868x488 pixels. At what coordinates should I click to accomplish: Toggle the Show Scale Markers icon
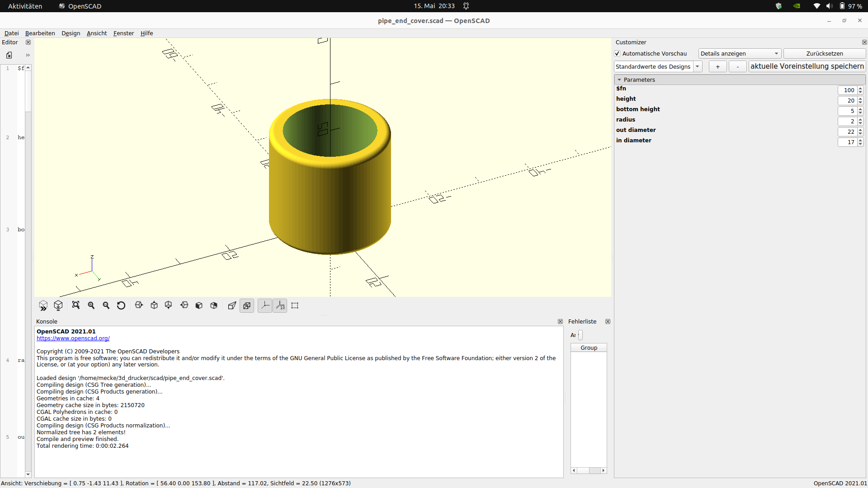[280, 305]
